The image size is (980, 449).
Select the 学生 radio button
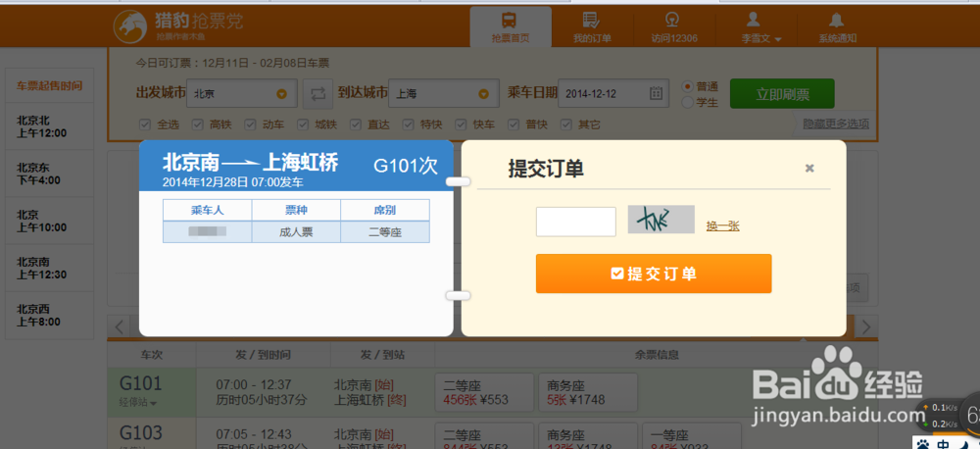point(688,102)
